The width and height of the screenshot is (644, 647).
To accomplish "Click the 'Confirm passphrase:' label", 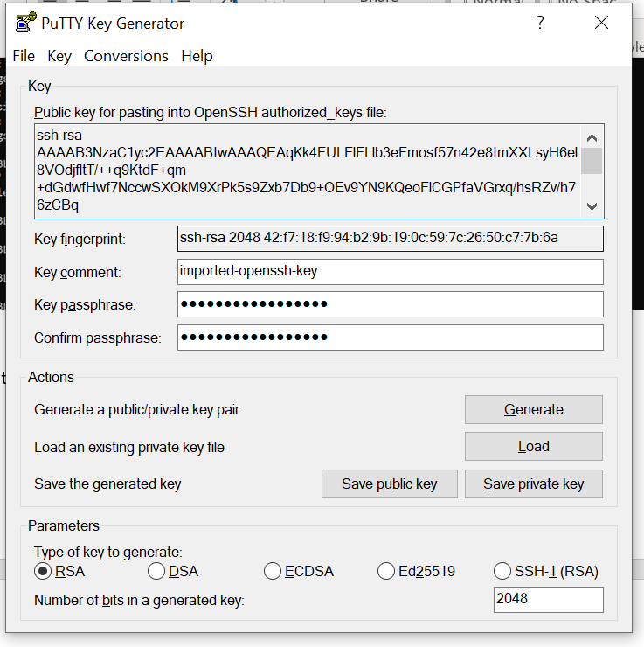I will tap(98, 338).
